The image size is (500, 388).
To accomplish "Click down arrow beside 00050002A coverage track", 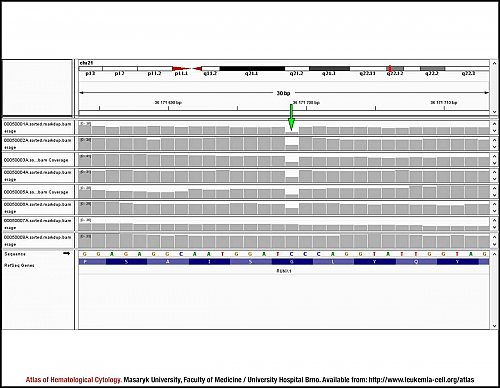I will [x=494, y=147].
